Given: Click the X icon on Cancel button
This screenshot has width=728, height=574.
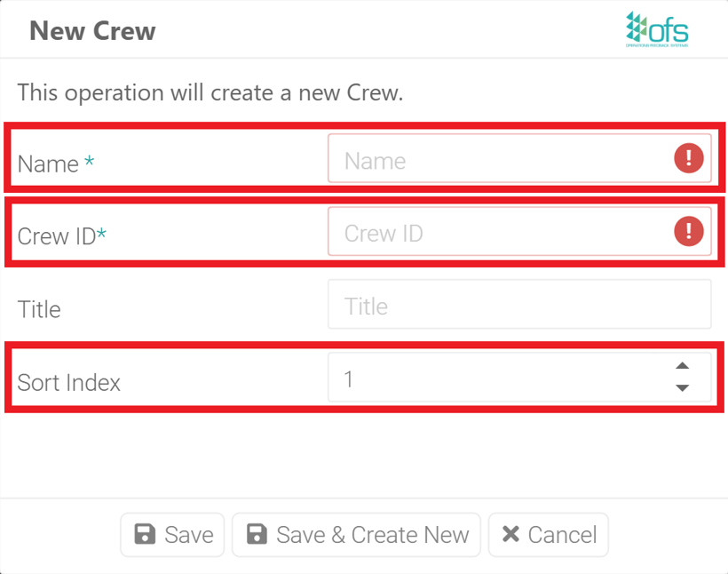Looking at the screenshot, I should coord(510,534).
